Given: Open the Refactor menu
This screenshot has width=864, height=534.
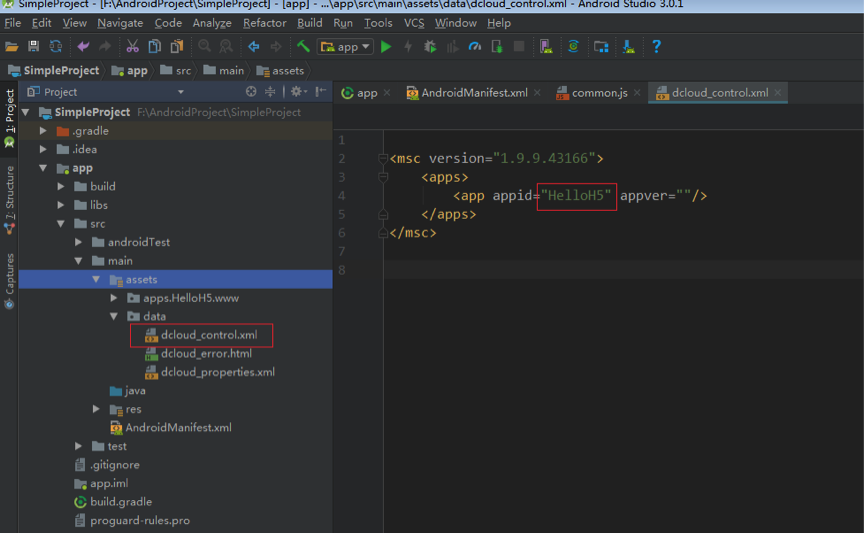Looking at the screenshot, I should tap(264, 23).
